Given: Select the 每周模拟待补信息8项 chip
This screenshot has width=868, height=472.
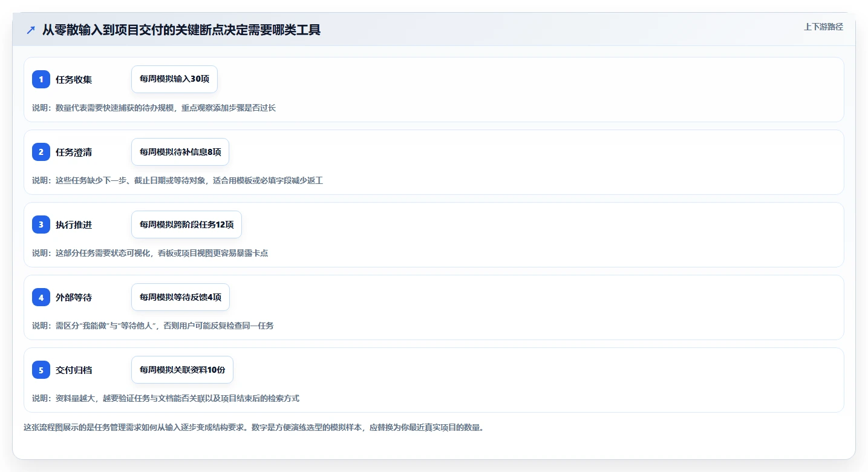Looking at the screenshot, I should point(180,152).
